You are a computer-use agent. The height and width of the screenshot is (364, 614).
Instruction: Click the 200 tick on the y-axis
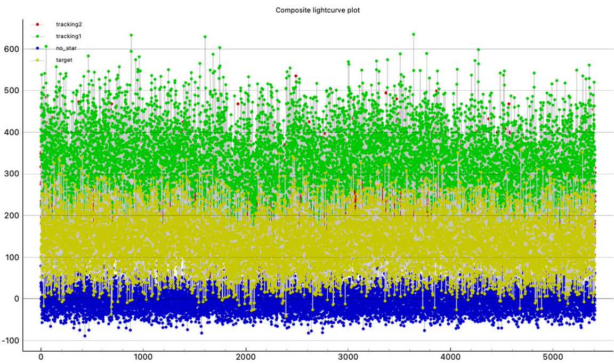point(10,215)
